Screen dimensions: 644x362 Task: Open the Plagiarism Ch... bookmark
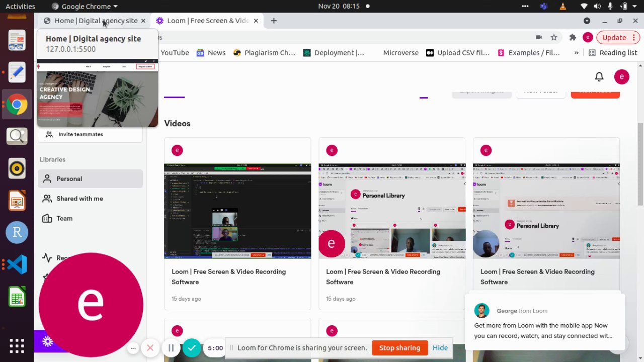click(264, 53)
